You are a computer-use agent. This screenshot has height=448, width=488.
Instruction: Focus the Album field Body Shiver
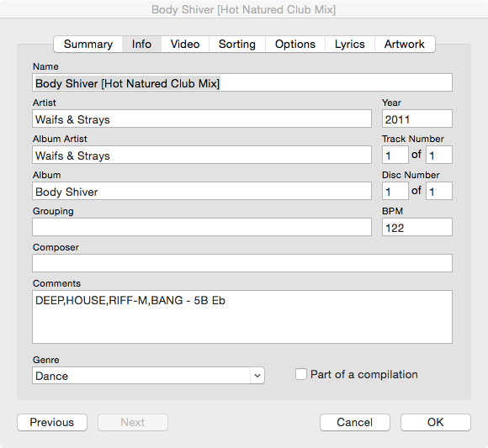202,191
